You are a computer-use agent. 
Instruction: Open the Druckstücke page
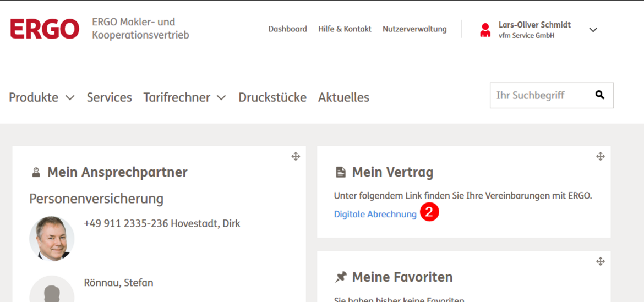272,98
